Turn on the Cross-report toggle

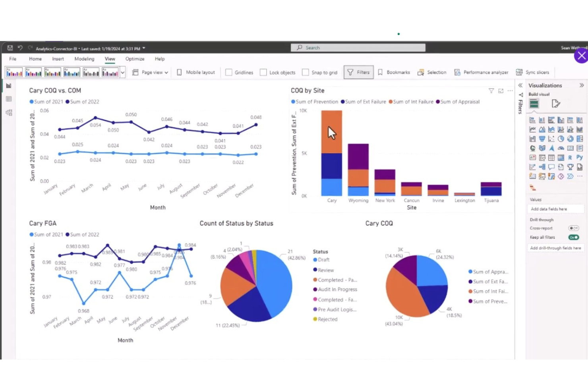click(574, 228)
